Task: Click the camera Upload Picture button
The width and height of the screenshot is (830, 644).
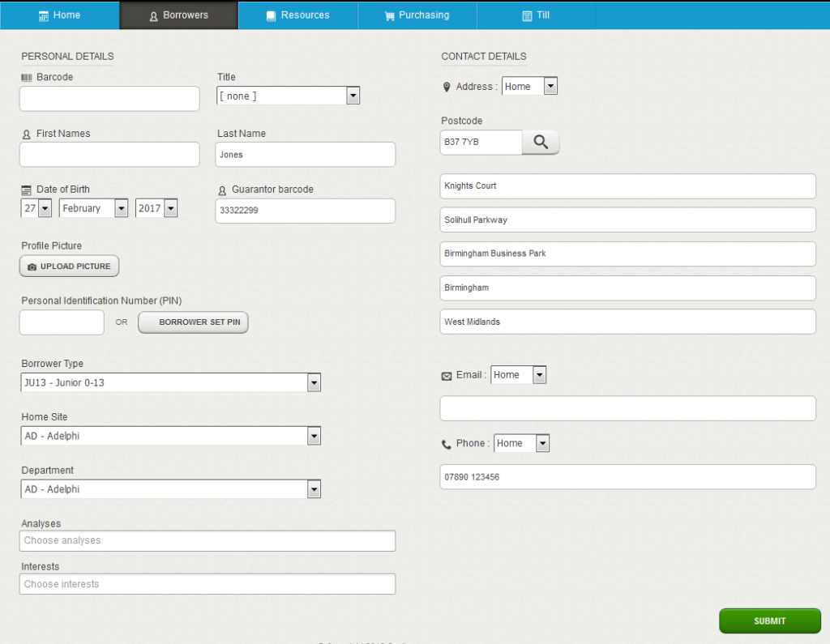Action: coord(70,267)
